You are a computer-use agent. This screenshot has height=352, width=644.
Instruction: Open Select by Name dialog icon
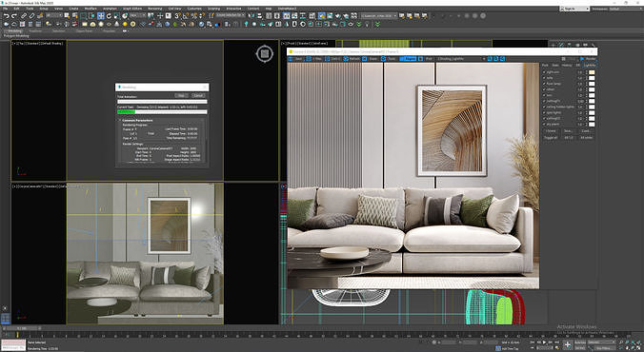point(75,15)
